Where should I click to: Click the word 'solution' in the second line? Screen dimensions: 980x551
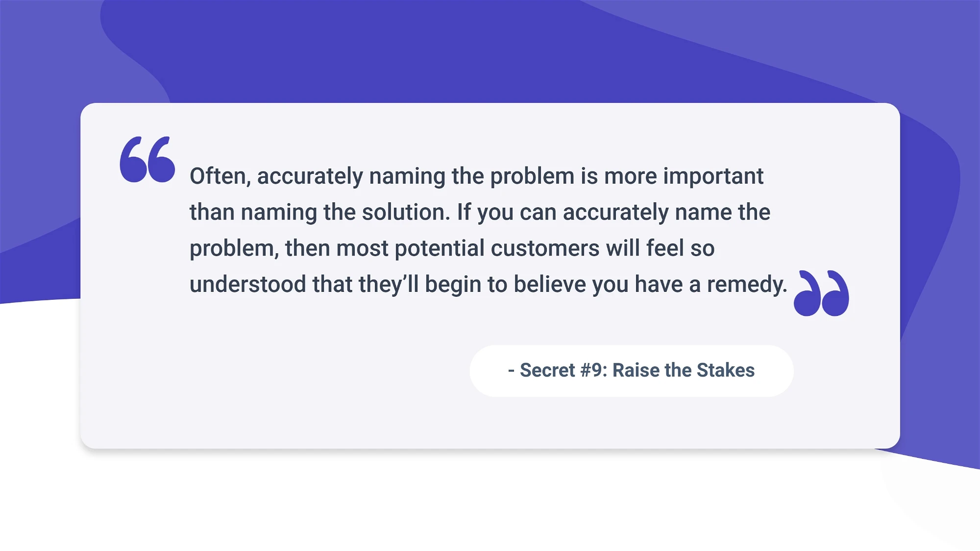405,213
